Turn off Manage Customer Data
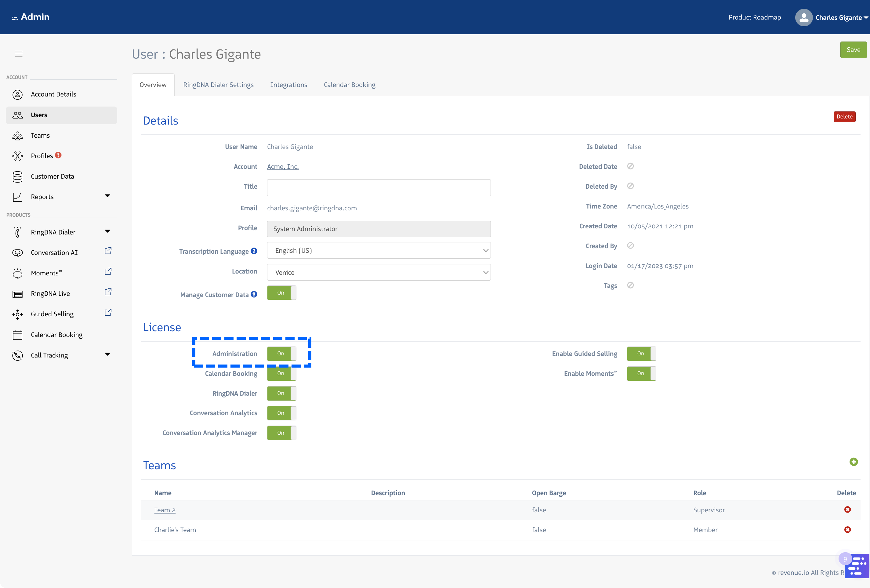Screen dimensions: 870x588 pos(281,293)
